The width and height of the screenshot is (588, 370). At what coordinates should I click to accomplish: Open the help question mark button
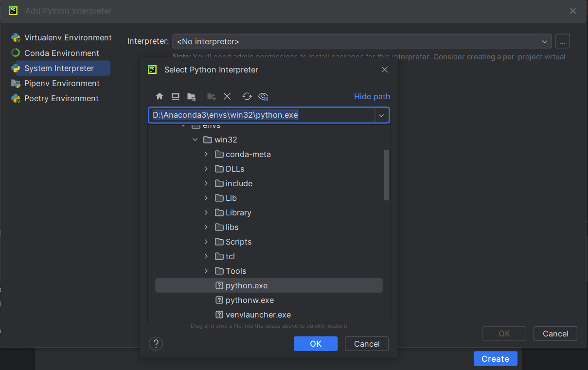click(156, 344)
